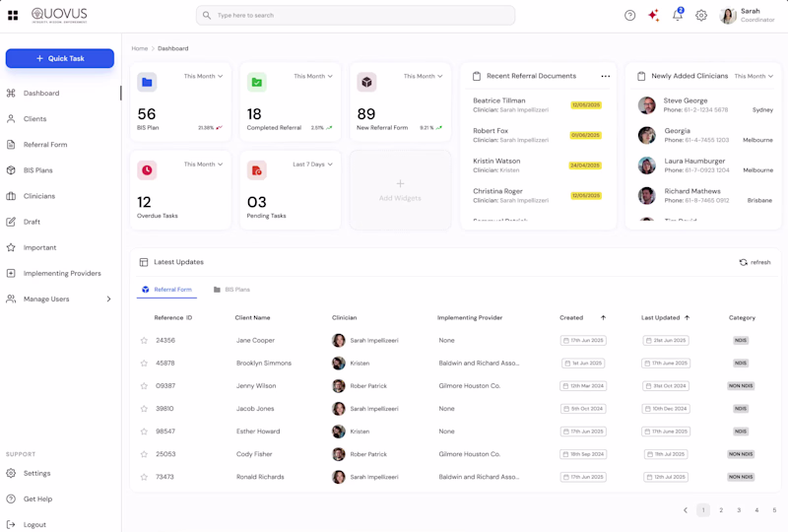Click NON NDIS tag in Jenny Wilson row
Viewport: 788px width, 532px height.
point(741,385)
